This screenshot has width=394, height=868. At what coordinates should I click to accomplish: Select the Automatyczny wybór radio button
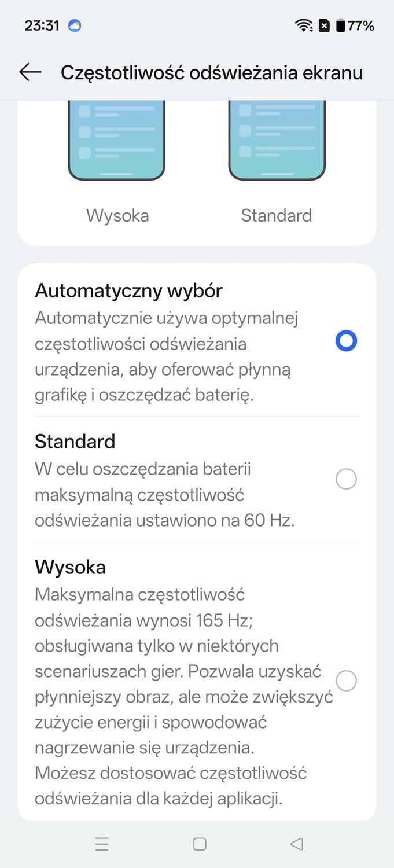(346, 341)
